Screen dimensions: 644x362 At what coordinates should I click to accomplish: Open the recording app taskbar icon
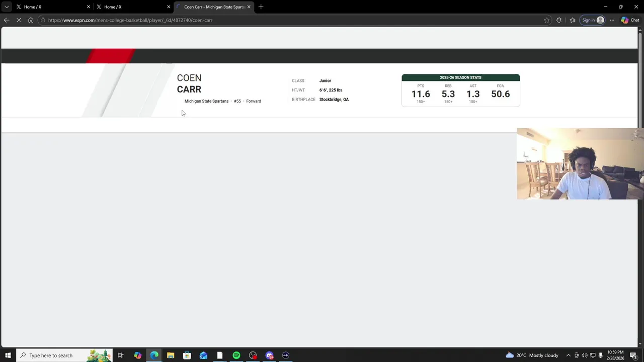coord(253,355)
